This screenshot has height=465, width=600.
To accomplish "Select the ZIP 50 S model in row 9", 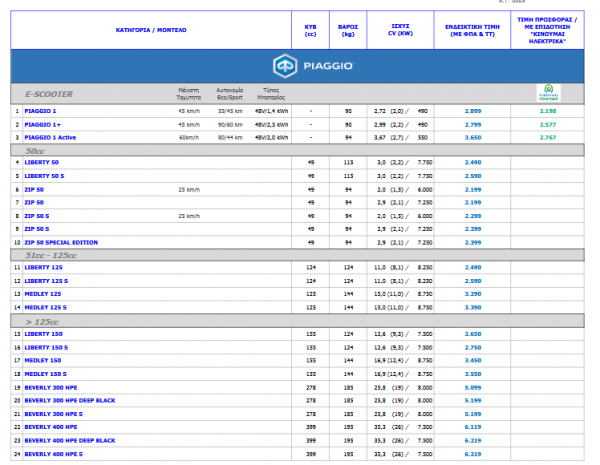I will point(37,229).
